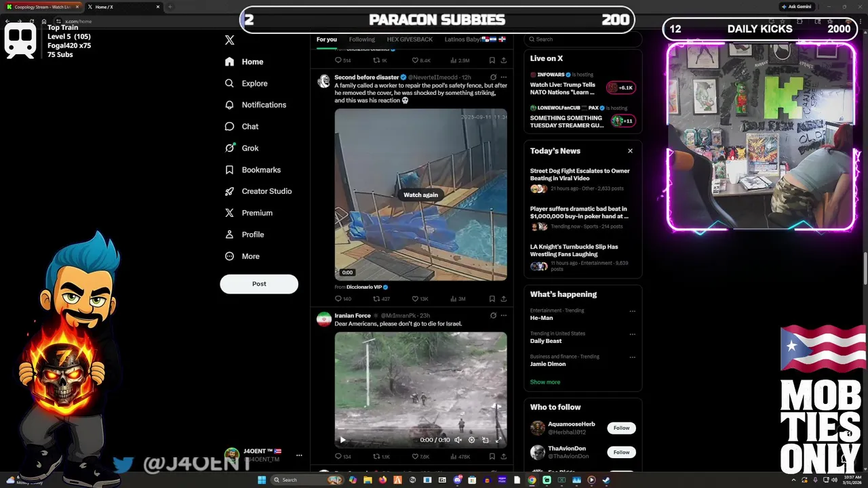The height and width of the screenshot is (488, 868).
Task: Open the Diccionario VIP source link
Action: tap(367, 287)
